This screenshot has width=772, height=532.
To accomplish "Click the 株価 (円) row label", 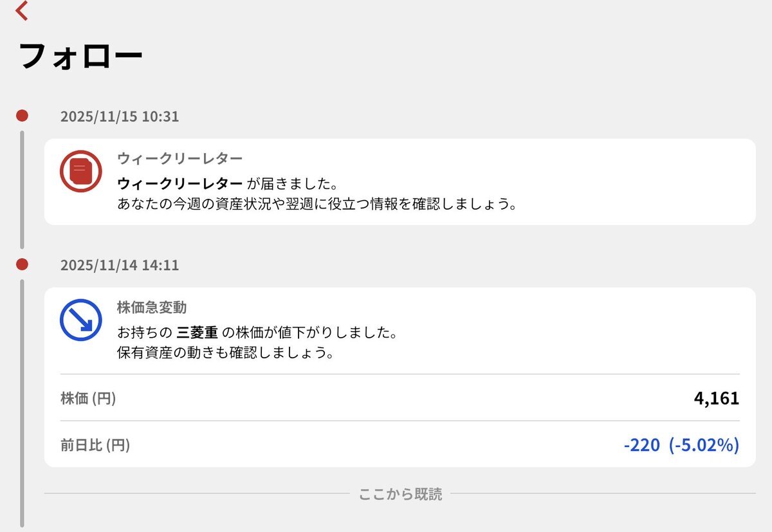I will [x=88, y=398].
